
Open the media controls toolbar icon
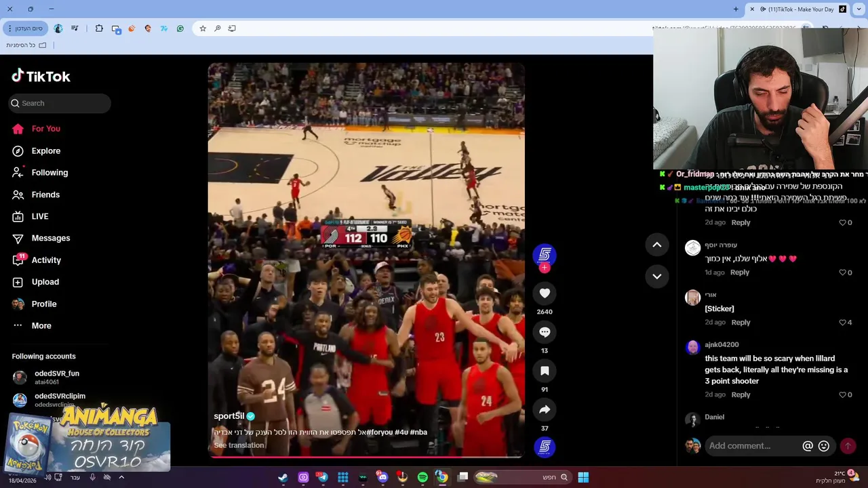coord(75,28)
